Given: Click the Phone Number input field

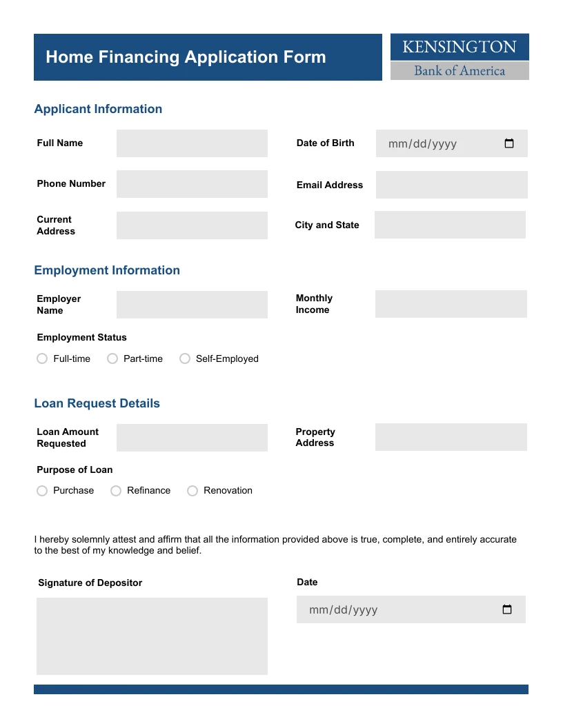Looking at the screenshot, I should click(x=192, y=183).
